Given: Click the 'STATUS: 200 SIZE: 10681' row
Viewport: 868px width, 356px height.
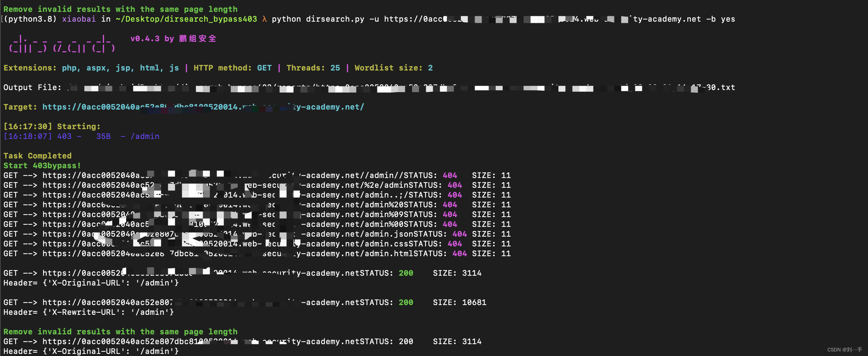Looking at the screenshot, I should (245, 303).
